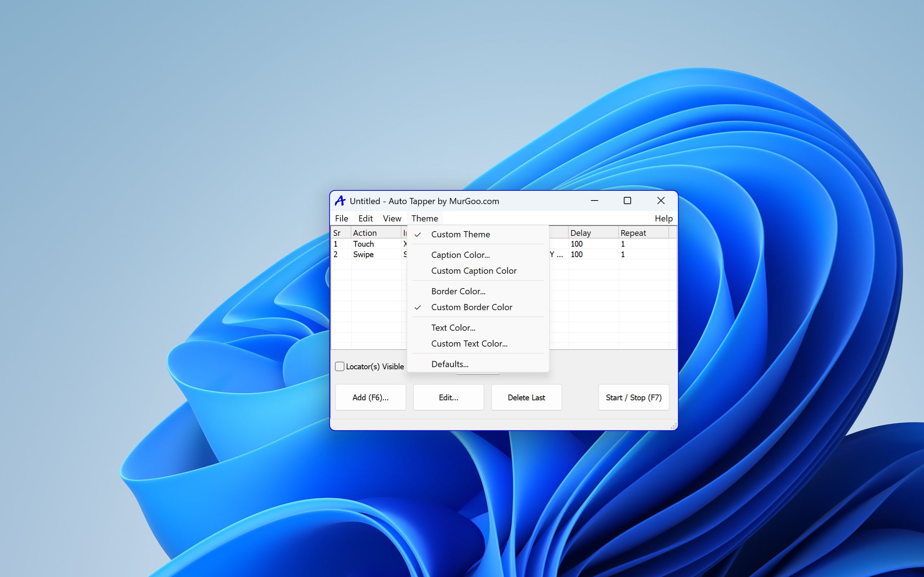Open the Text Color dialog
Screen dimensions: 924x577
coord(453,327)
